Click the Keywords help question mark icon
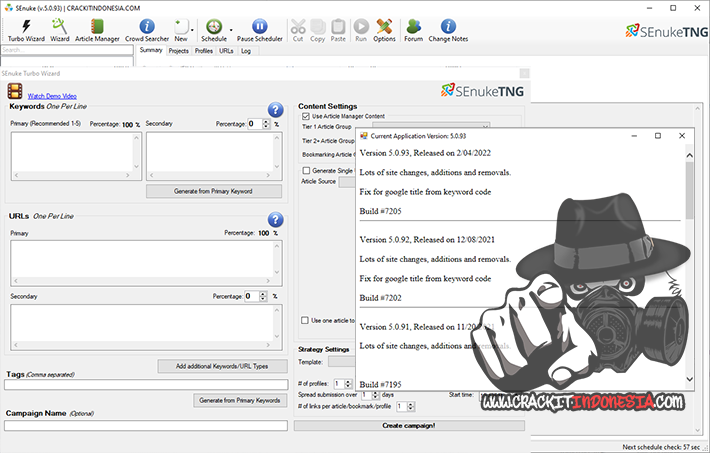Image resolution: width=710 pixels, height=453 pixels. pos(276,110)
